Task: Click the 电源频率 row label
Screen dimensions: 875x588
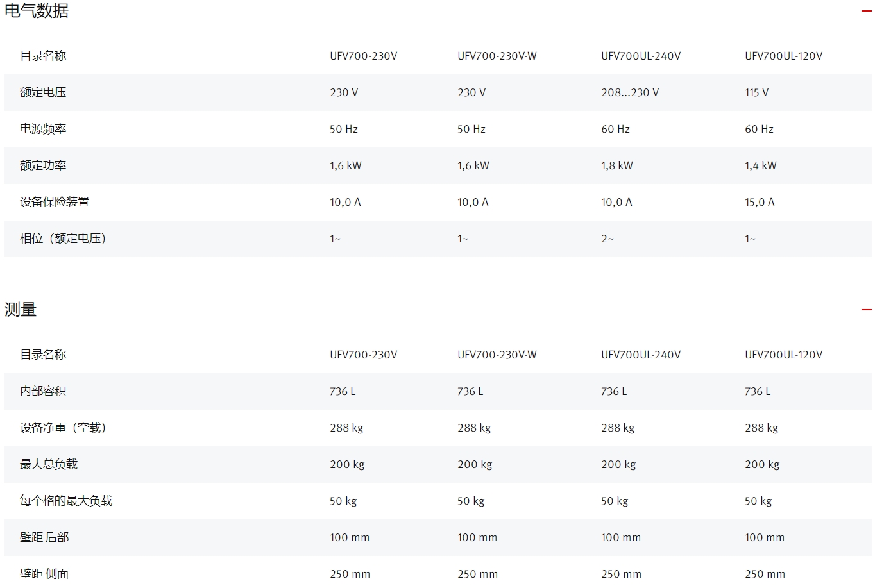Action: pyautogui.click(x=43, y=129)
